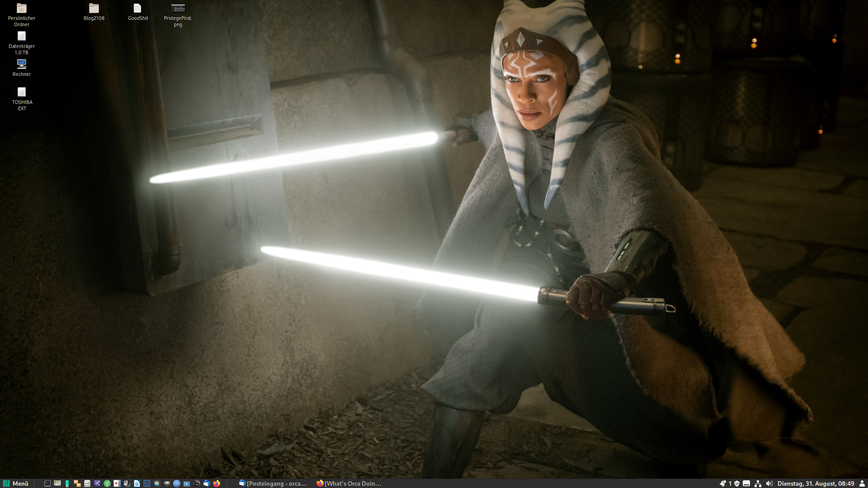Launch the red bookmark document panel icon
Viewport: 868px width, 488px height.
117,483
